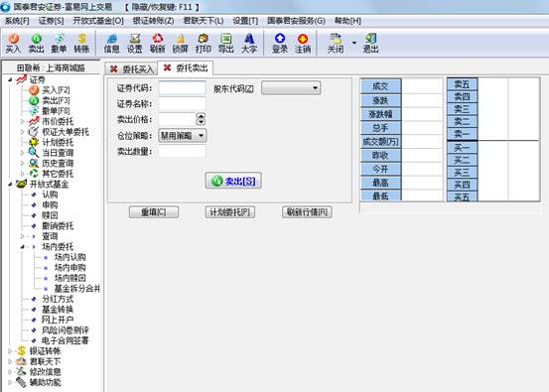Expand the 查询 node under 开放式基金
The height and width of the screenshot is (392, 549).
click(23, 236)
